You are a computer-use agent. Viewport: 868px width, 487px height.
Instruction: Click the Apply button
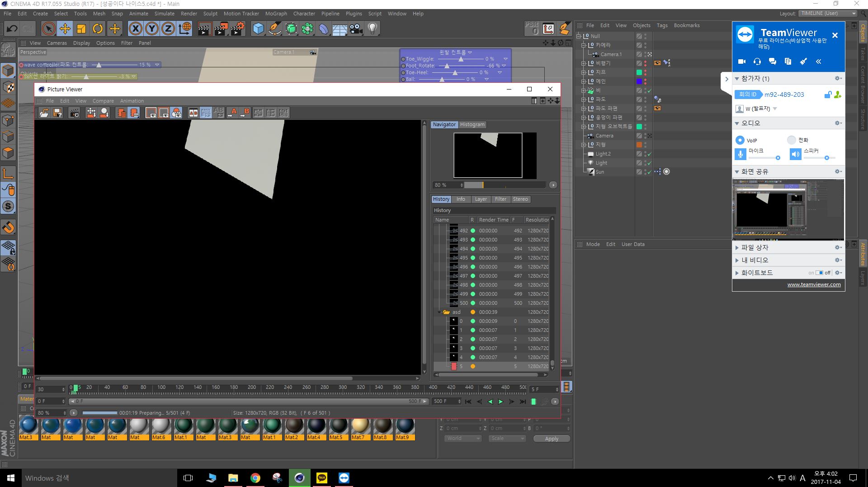(x=552, y=439)
